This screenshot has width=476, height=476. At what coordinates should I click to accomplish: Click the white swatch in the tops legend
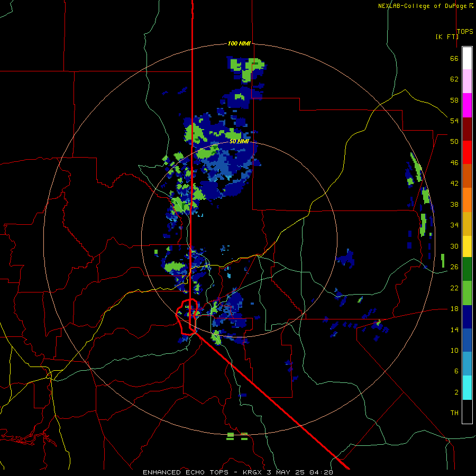coord(467,58)
